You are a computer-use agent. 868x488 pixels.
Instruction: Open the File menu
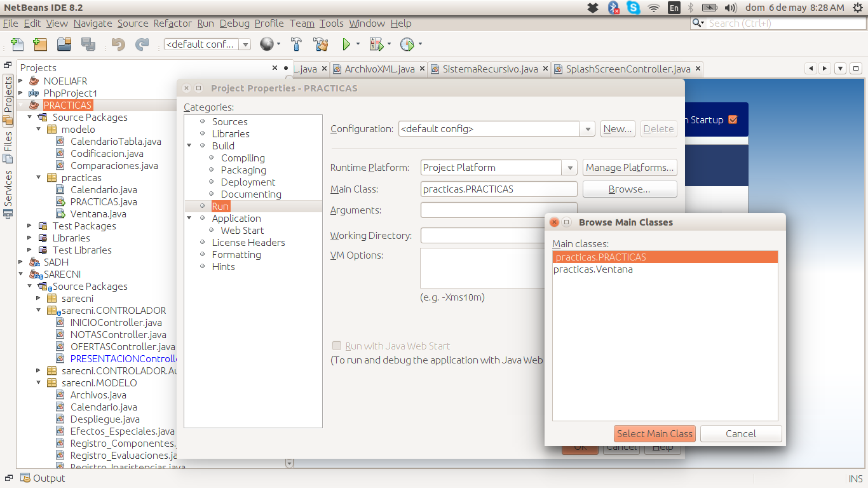point(10,23)
